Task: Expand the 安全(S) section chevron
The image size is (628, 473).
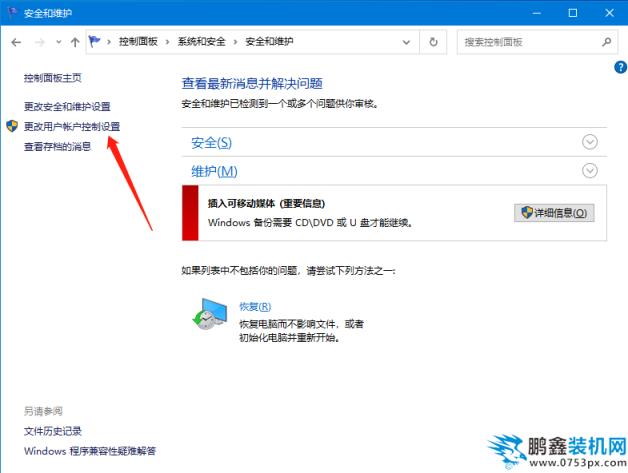Action: [590, 142]
